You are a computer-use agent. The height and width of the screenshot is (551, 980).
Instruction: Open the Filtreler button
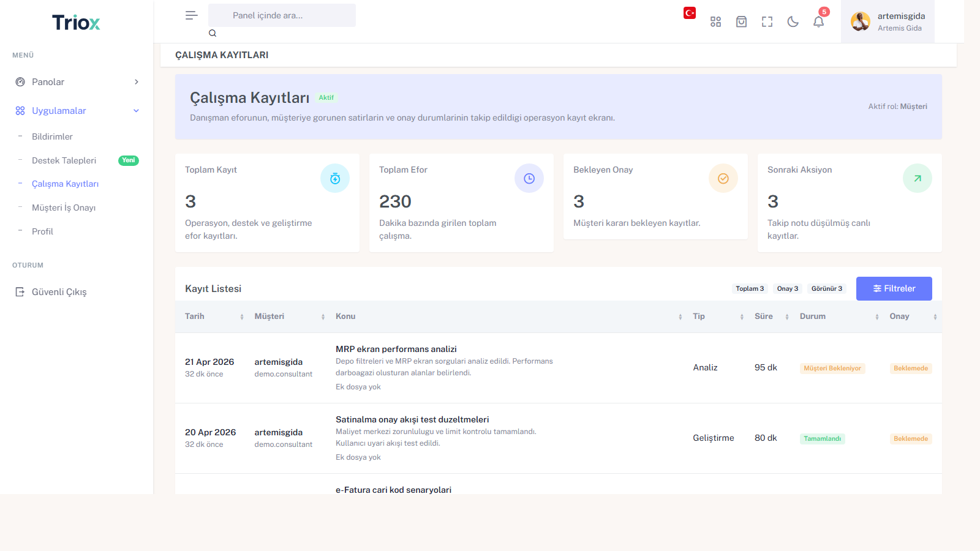pyautogui.click(x=894, y=288)
